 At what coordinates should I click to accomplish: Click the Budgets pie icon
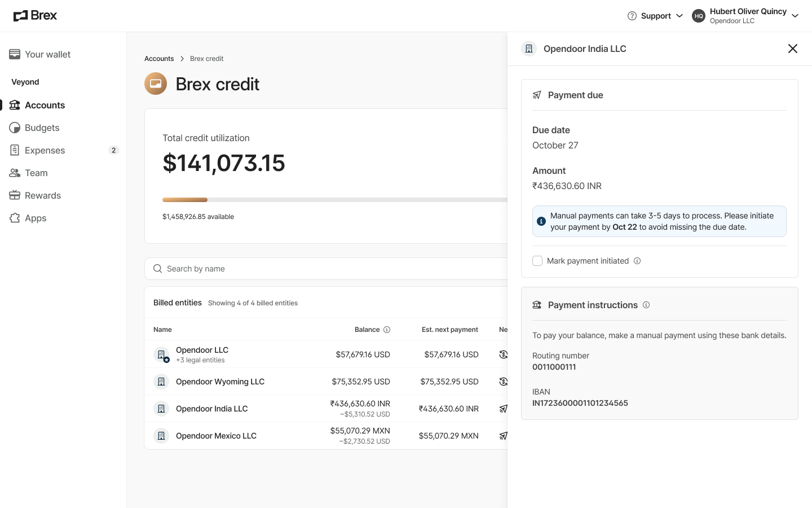(15, 128)
